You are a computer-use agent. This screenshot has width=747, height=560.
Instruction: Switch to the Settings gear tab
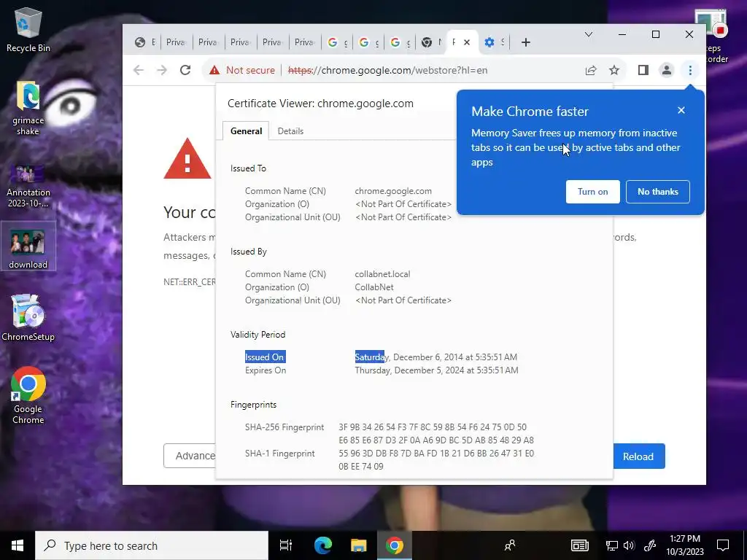coord(494,42)
